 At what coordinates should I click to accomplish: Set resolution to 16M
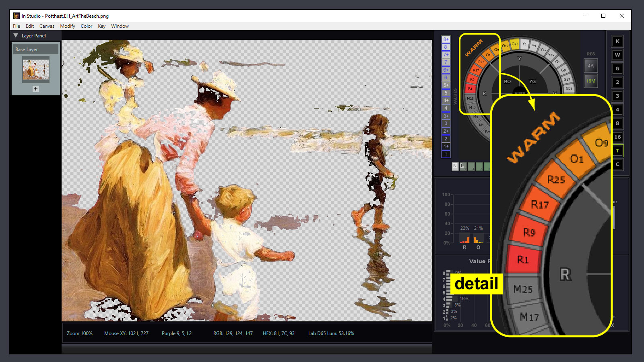pos(590,81)
